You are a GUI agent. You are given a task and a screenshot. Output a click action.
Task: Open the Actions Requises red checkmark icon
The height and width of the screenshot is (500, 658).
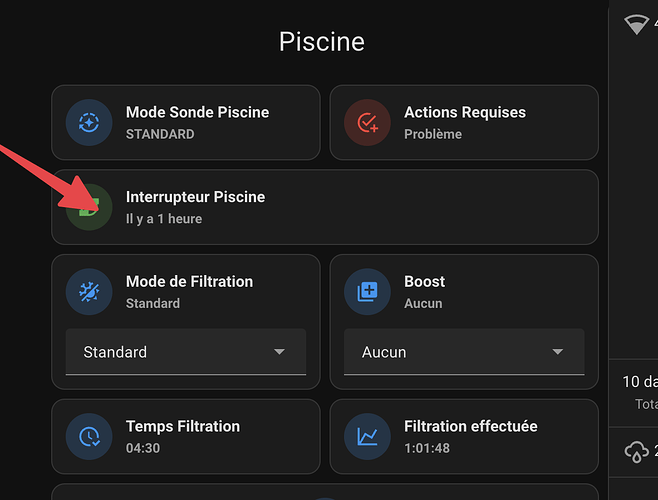click(x=367, y=123)
